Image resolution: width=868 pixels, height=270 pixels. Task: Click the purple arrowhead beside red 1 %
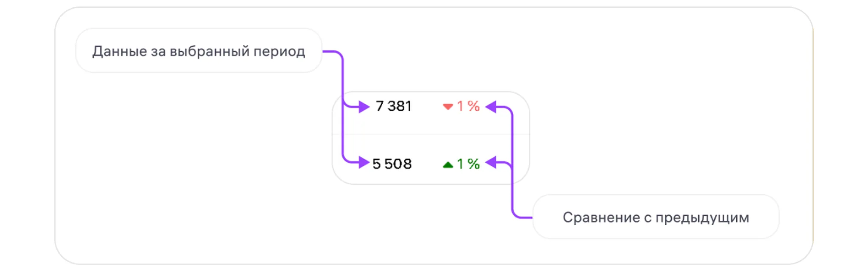pyautogui.click(x=491, y=106)
